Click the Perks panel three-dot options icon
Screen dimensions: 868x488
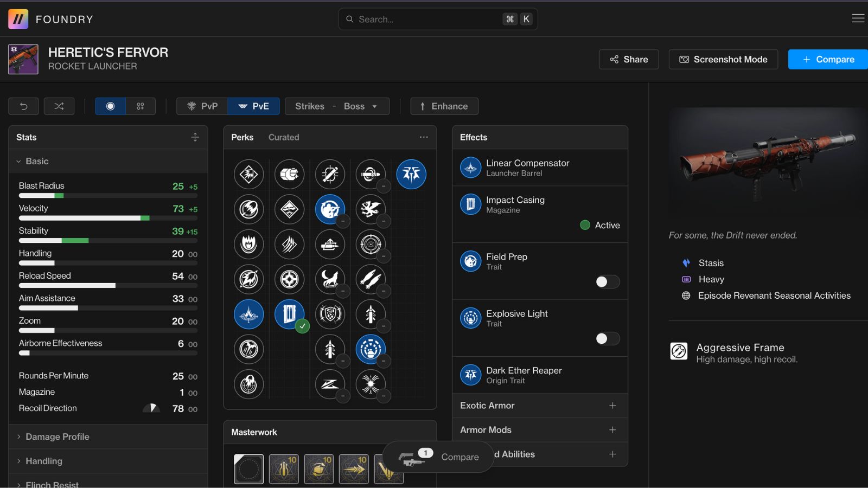coord(424,137)
